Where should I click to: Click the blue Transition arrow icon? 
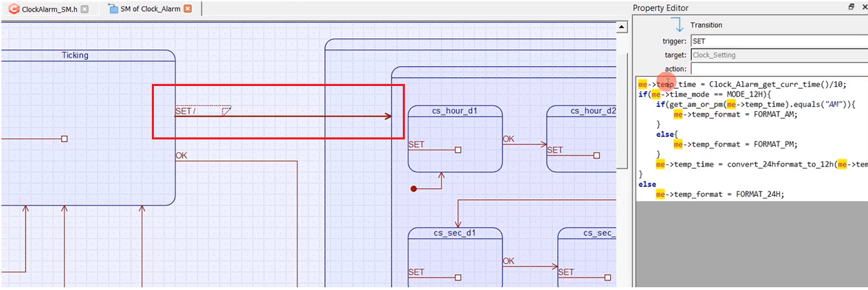point(679,25)
